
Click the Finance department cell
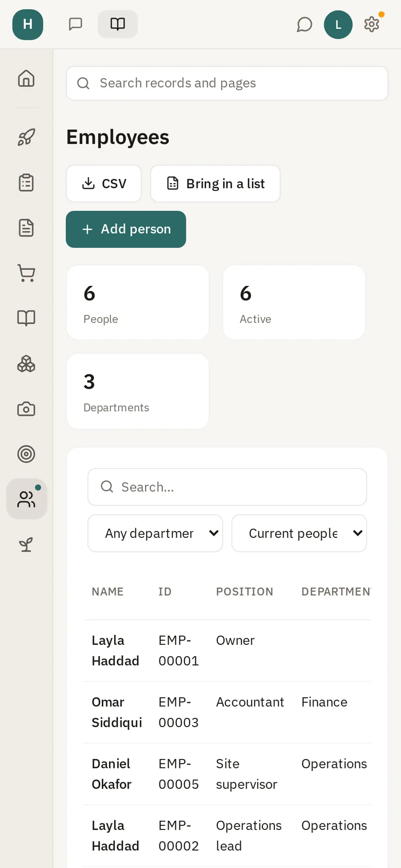(x=324, y=702)
